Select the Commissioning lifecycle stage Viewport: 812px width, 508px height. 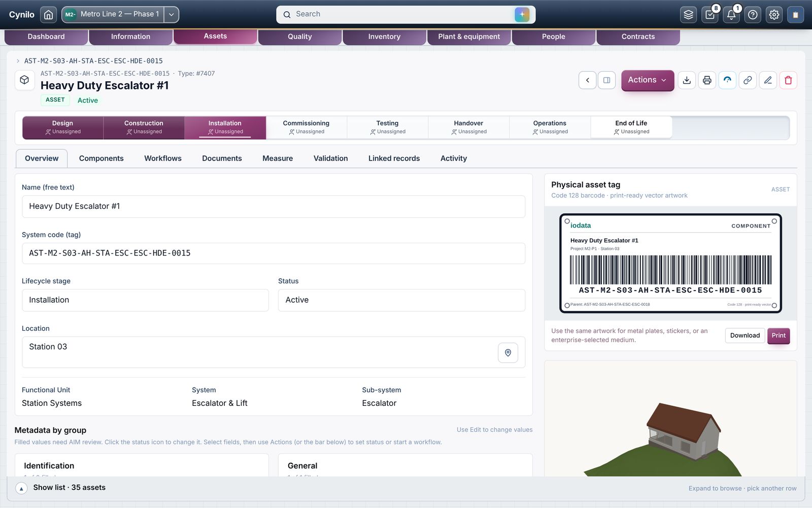307,128
